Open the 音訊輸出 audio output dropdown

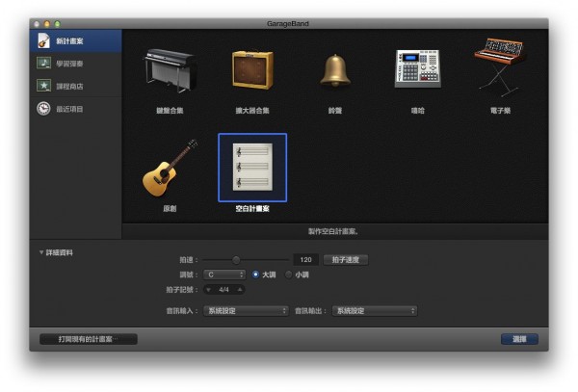click(x=375, y=311)
